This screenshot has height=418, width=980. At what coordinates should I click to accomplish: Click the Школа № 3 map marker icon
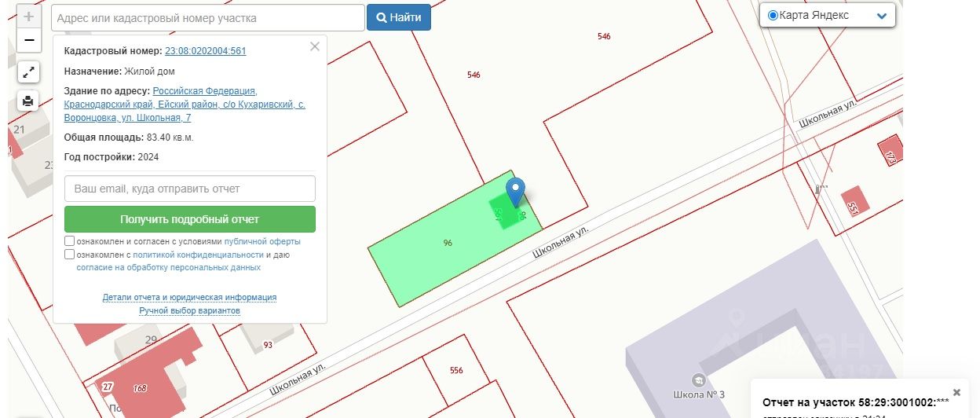pyautogui.click(x=699, y=379)
